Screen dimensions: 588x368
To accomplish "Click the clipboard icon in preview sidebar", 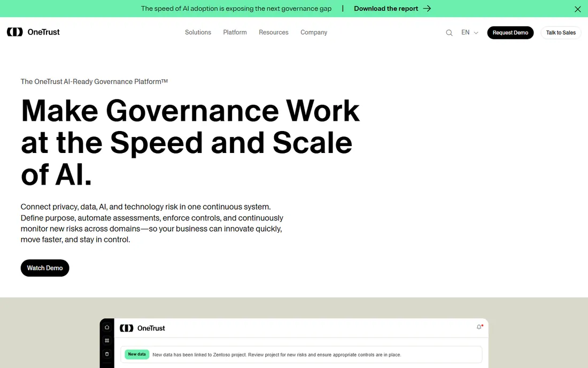I will (107, 354).
